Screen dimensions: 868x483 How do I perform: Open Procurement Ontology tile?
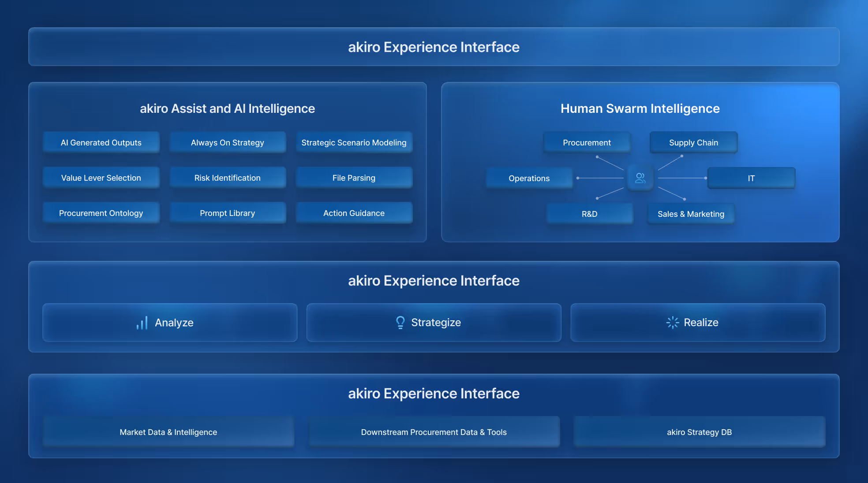101,213
